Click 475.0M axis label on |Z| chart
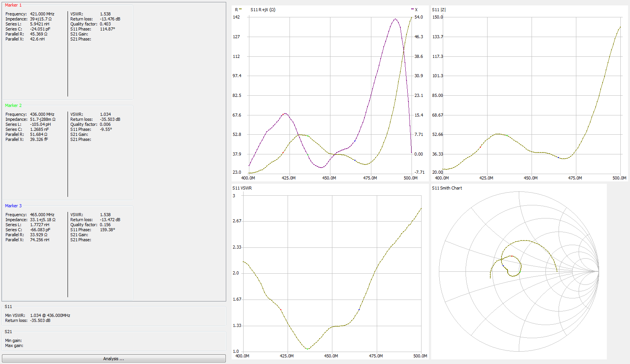 tap(575, 178)
